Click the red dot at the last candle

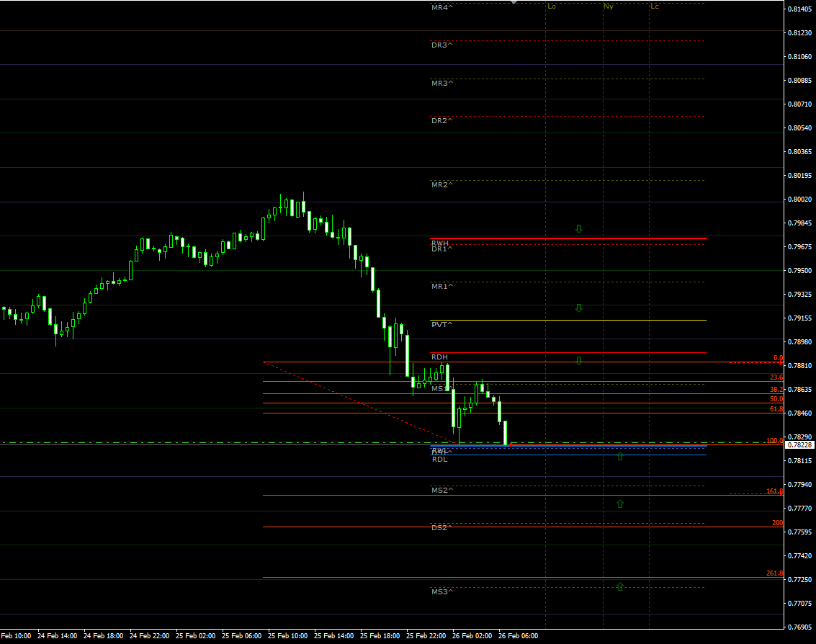point(511,445)
